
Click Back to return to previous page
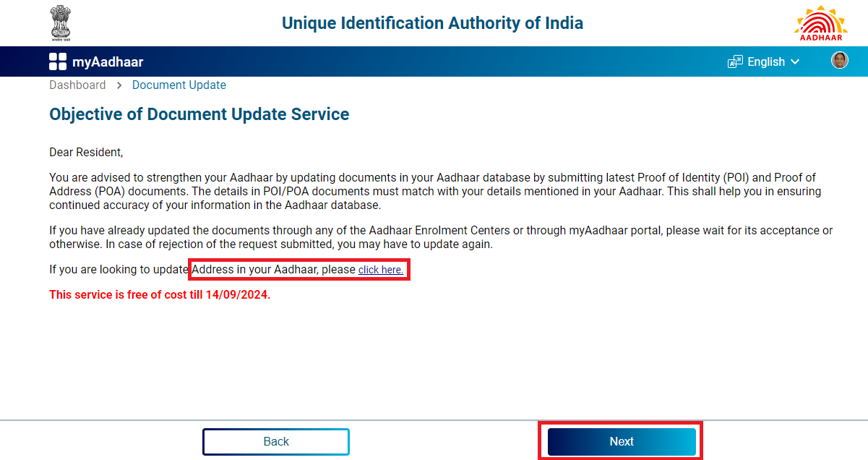pyautogui.click(x=275, y=441)
